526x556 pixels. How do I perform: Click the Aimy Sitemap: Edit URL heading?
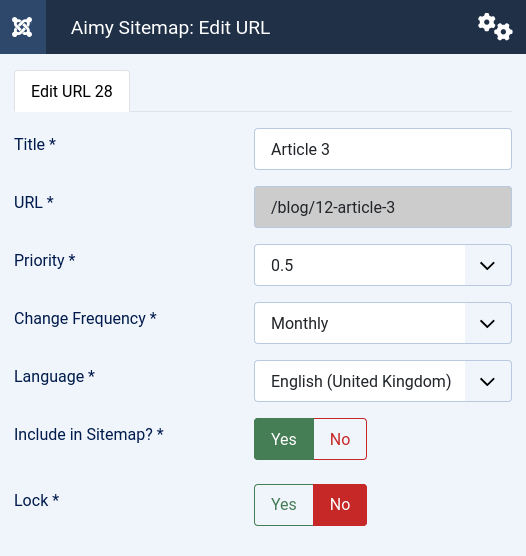[171, 28]
